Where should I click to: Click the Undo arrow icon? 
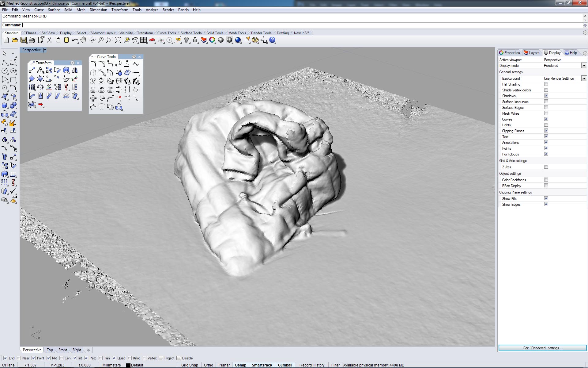[75, 40]
